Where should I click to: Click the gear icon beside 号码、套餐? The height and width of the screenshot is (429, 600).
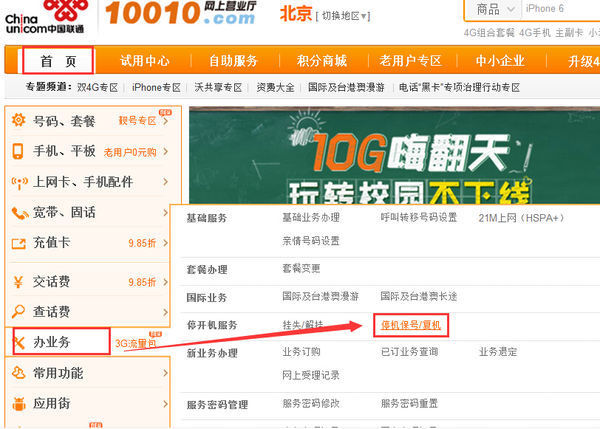pos(18,121)
